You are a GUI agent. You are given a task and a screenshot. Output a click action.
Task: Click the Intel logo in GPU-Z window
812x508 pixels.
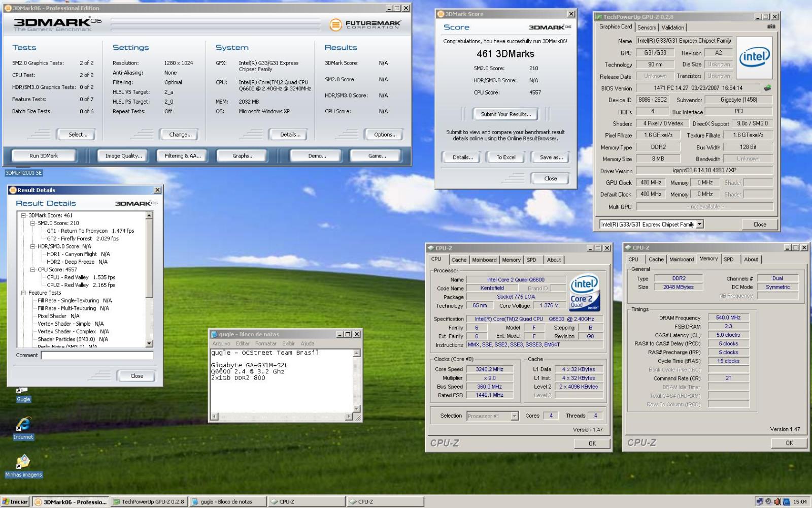point(754,58)
